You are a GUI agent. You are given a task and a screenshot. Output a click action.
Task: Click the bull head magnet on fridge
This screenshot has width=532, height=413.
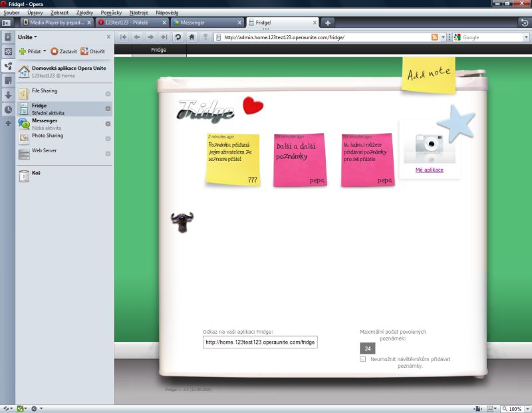click(182, 222)
